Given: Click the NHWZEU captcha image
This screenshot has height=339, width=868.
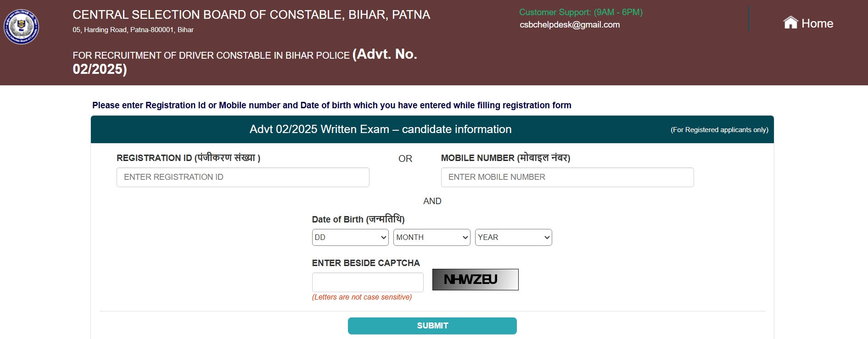Looking at the screenshot, I should pyautogui.click(x=475, y=279).
